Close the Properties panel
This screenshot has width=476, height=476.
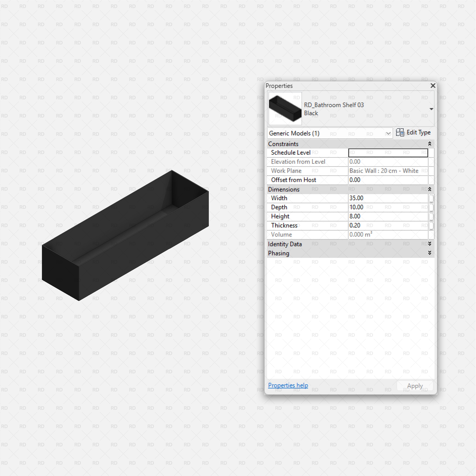(x=433, y=86)
